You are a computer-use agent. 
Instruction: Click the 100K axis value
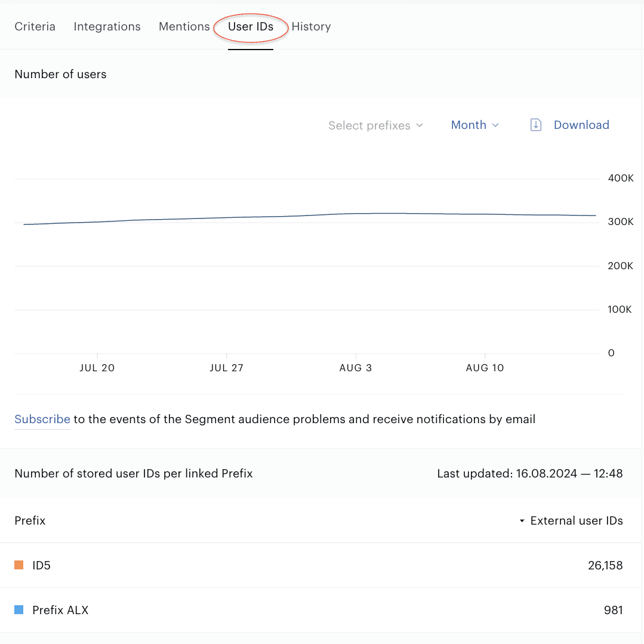coord(620,309)
